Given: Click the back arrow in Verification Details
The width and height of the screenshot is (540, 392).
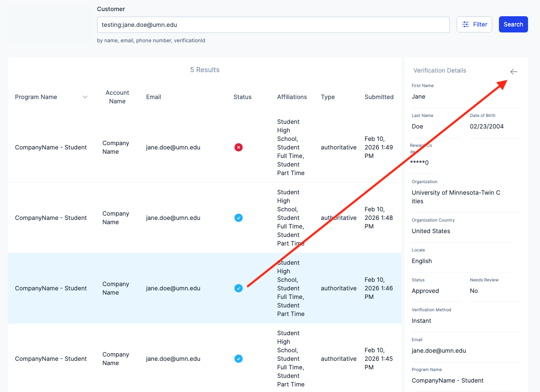Looking at the screenshot, I should click(513, 72).
